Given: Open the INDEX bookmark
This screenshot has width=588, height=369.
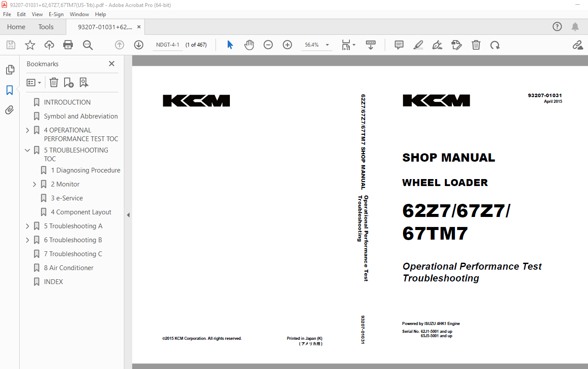Looking at the screenshot, I should pos(53,282).
